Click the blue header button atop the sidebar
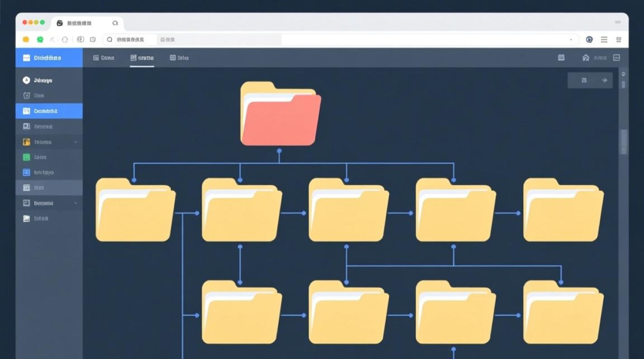Viewport: 644px width, 359px height. (x=49, y=58)
